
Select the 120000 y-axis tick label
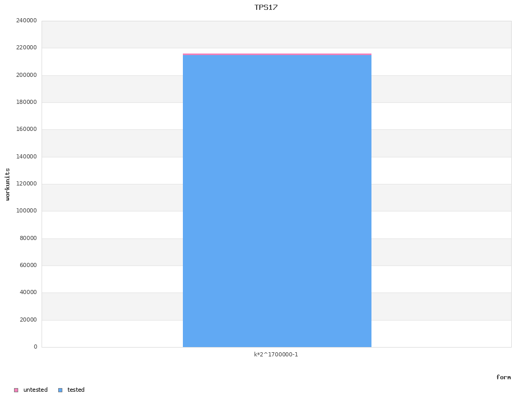coord(26,184)
